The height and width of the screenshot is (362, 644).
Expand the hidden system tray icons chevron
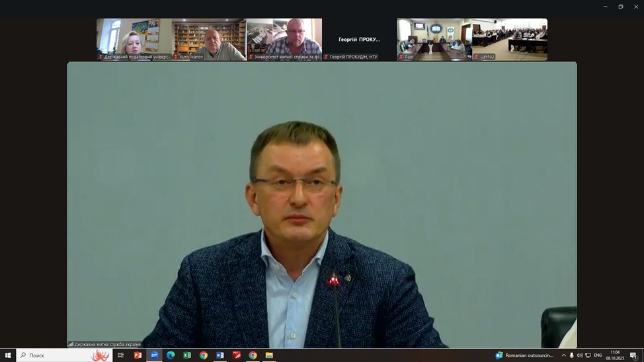[563, 355]
